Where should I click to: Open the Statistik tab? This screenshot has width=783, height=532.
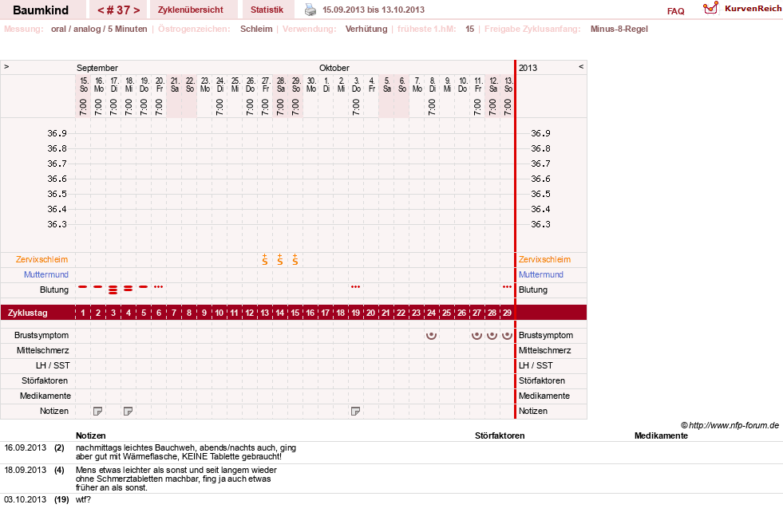coord(267,10)
